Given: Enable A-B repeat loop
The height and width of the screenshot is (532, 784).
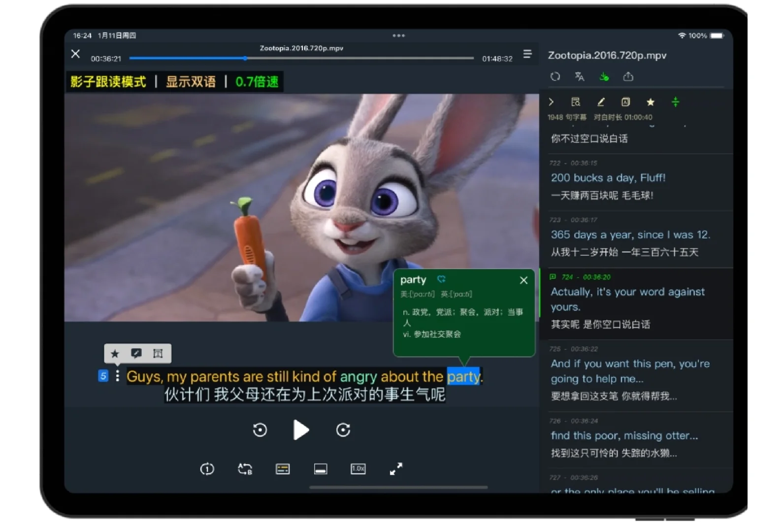Looking at the screenshot, I should point(245,469).
